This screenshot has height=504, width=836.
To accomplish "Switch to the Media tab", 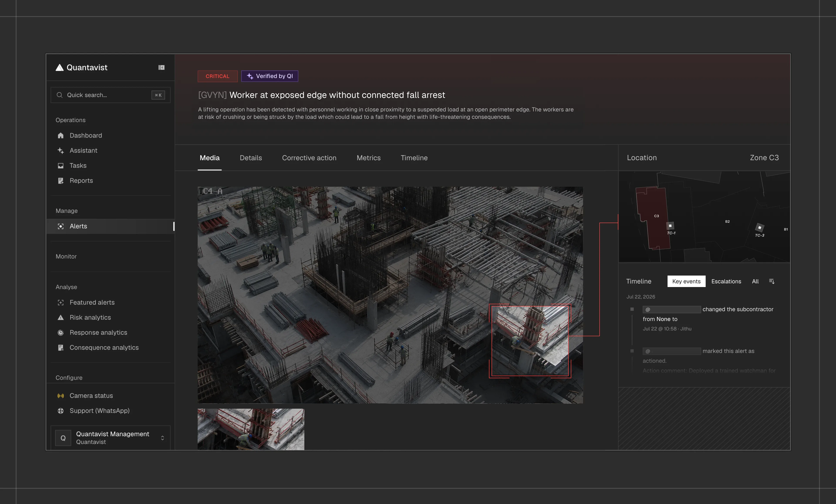I will (x=210, y=158).
